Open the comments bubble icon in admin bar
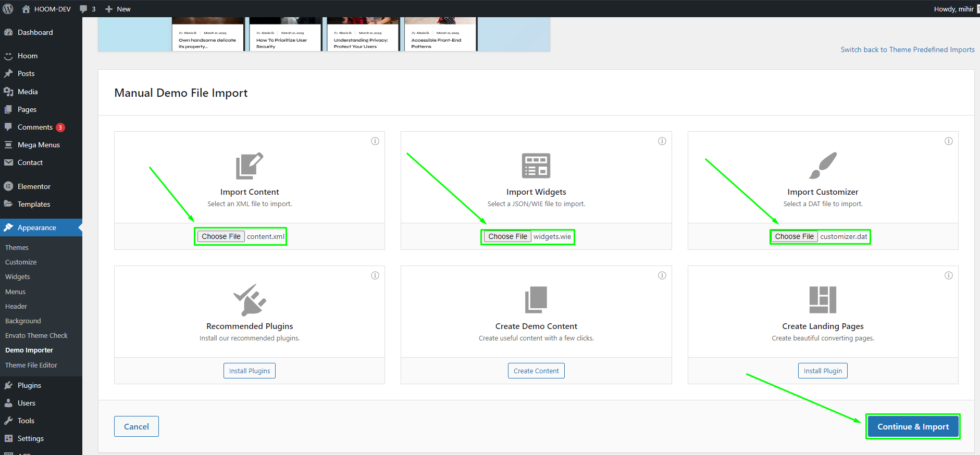This screenshot has width=980, height=455. (84, 9)
